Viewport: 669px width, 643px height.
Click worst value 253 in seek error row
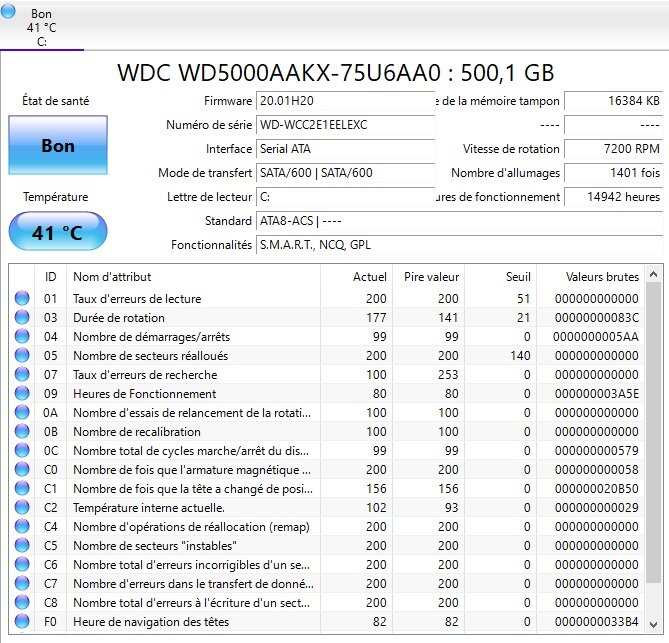point(448,375)
